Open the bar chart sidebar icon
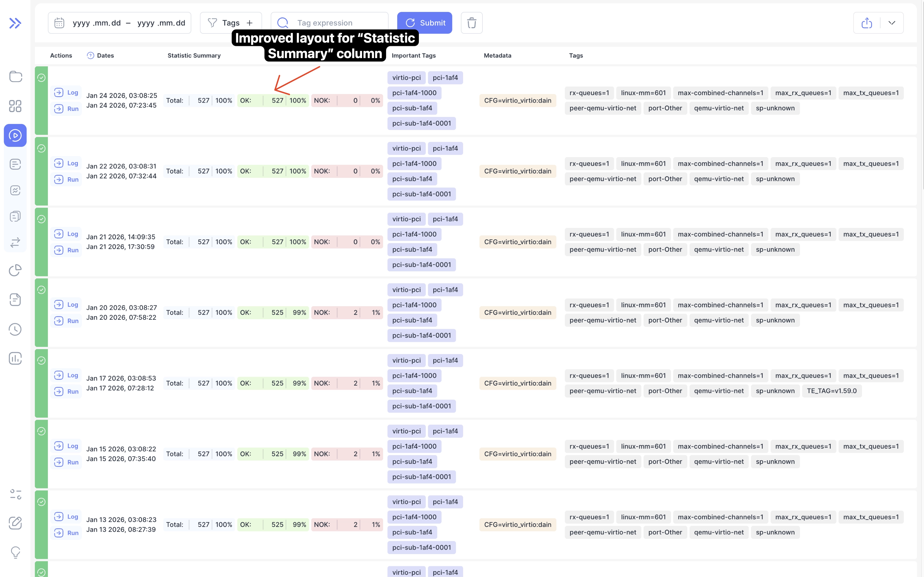Screen dimensions: 924x577 (15, 358)
